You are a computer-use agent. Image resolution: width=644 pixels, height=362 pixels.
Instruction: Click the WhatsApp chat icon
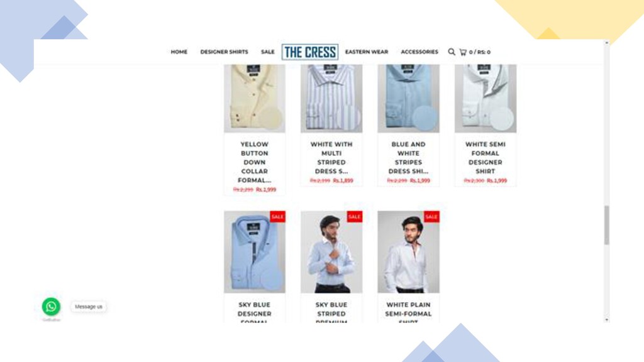(x=51, y=307)
